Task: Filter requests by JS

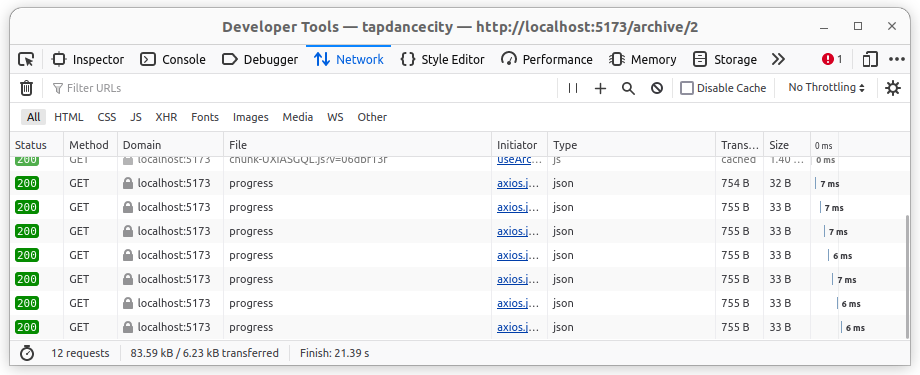Action: (x=136, y=117)
